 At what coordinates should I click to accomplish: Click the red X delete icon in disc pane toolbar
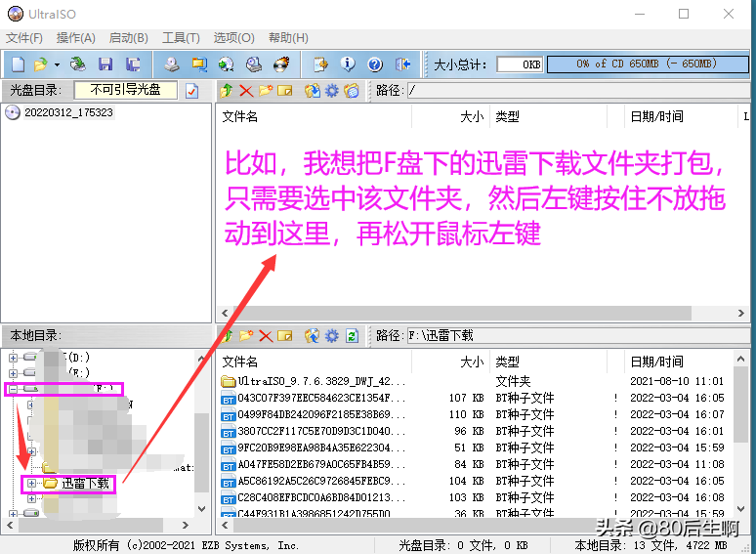tap(246, 91)
